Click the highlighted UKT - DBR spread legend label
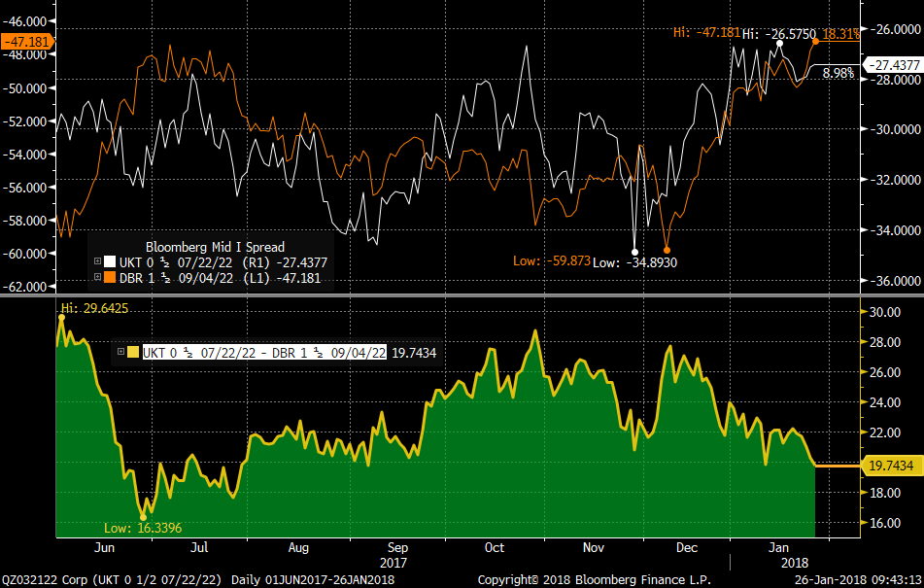The image size is (924, 588). point(264,353)
